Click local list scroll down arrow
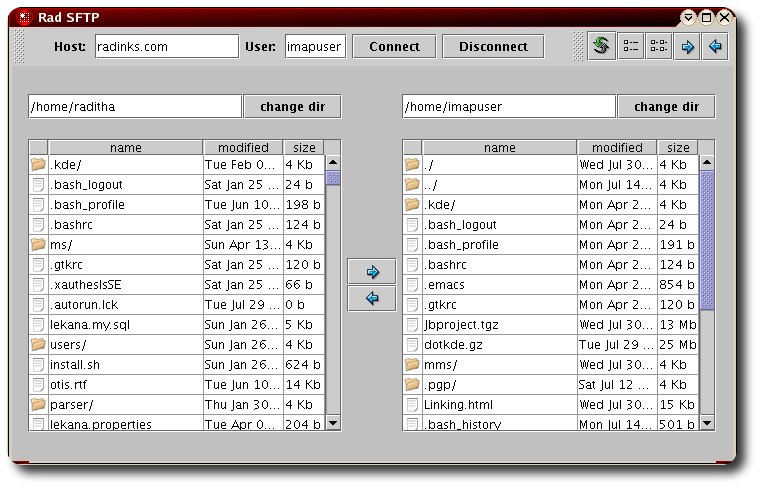The image size is (760, 488). [x=333, y=423]
